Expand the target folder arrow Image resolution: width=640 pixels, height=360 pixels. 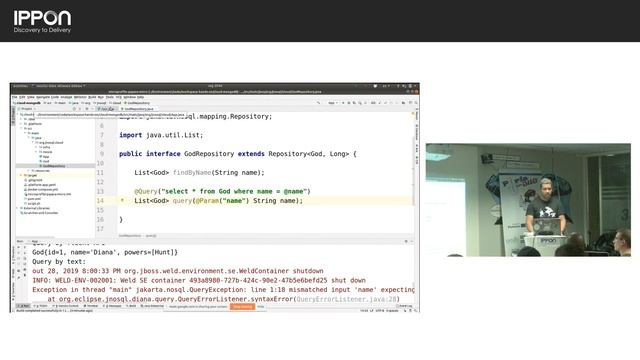(21, 175)
